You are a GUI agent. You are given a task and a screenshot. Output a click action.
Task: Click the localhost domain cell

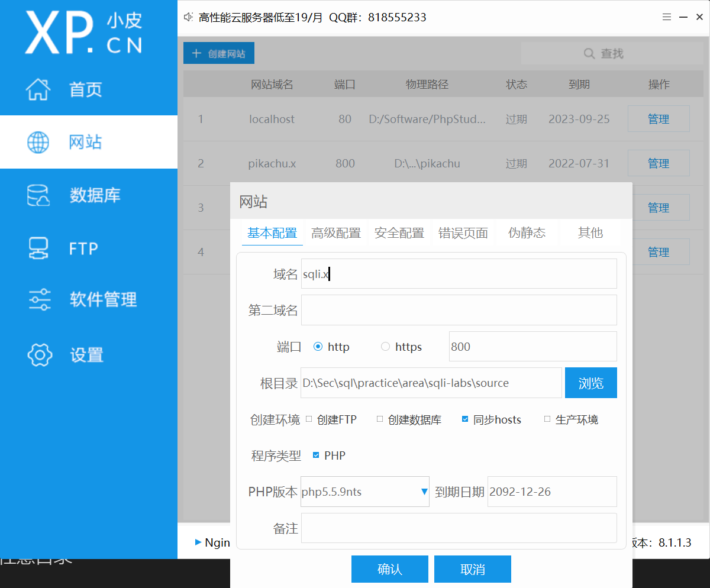click(x=272, y=119)
